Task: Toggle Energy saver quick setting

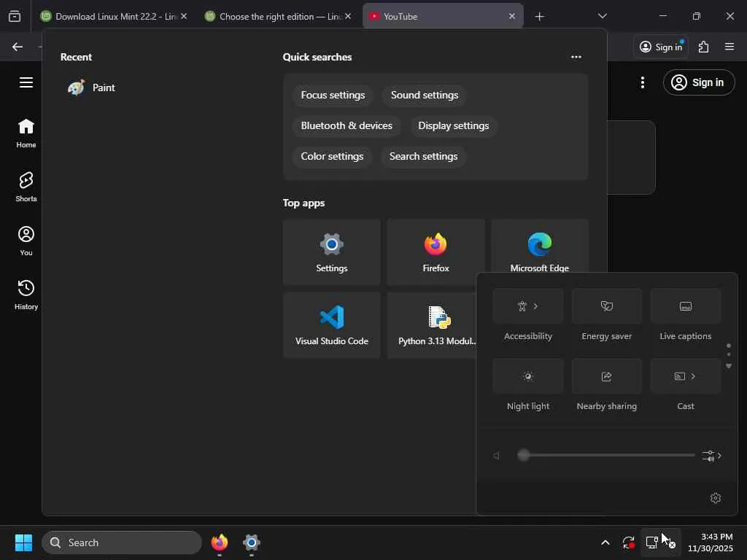Action: pos(606,306)
